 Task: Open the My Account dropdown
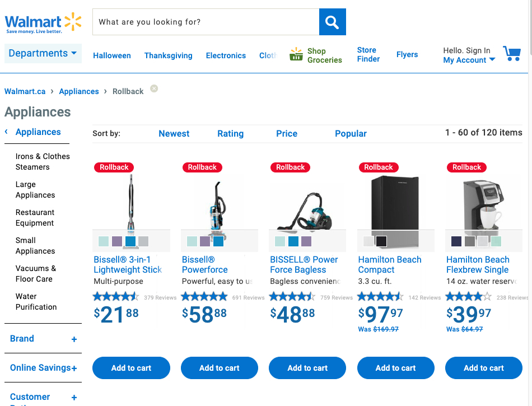click(469, 60)
